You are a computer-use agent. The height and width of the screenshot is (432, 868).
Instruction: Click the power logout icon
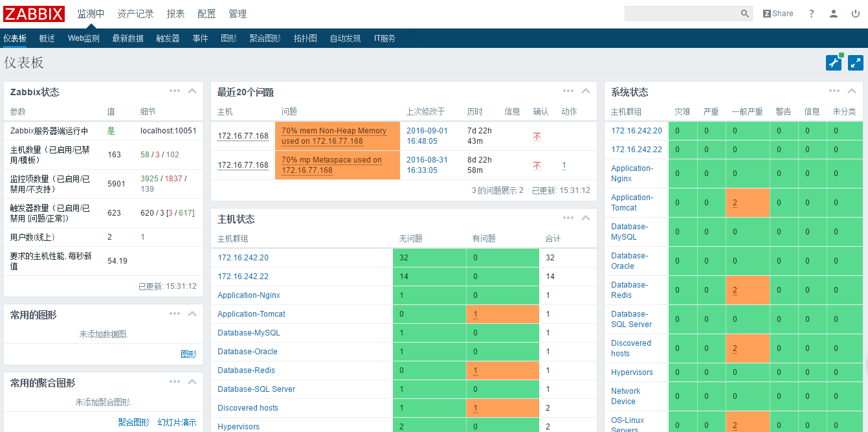click(x=856, y=14)
